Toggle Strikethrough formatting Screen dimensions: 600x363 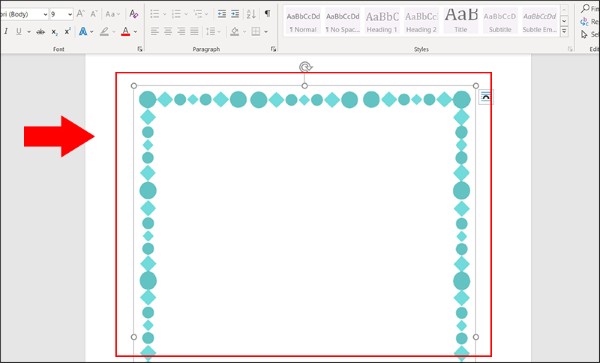(41, 32)
